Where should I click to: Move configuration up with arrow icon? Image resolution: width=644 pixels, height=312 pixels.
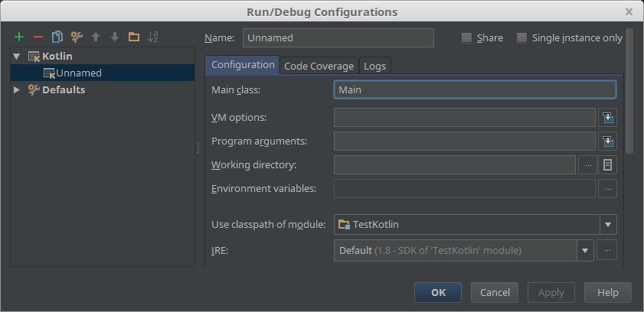[96, 37]
